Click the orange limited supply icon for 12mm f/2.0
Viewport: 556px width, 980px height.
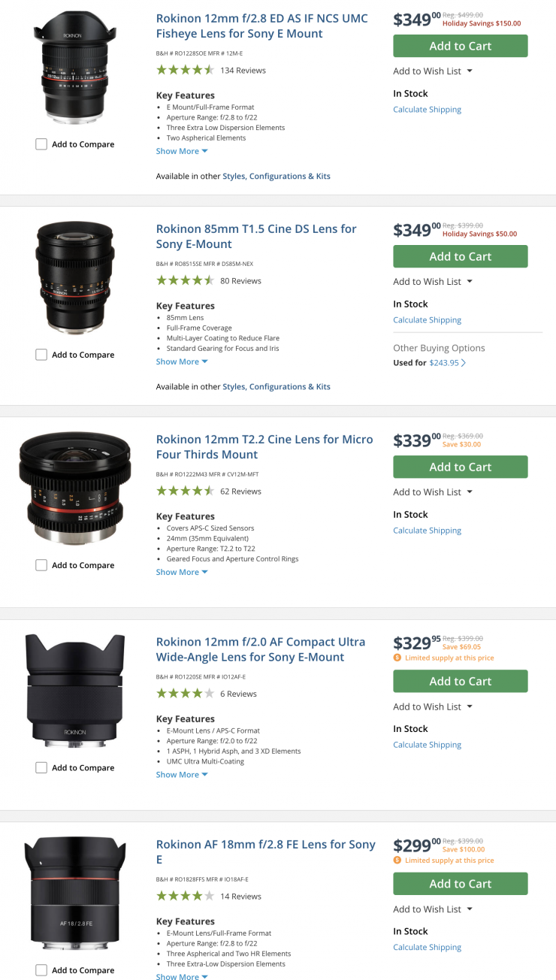[x=397, y=658]
